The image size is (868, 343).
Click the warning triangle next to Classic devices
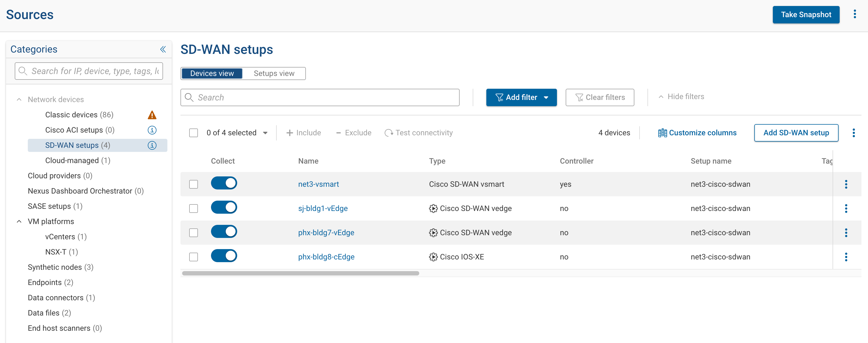click(x=152, y=115)
